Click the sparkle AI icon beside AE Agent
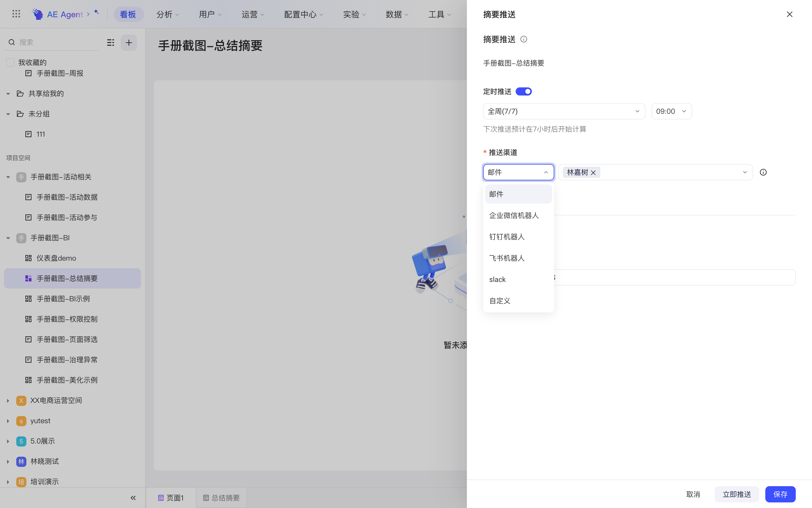The height and width of the screenshot is (508, 812). tap(96, 12)
